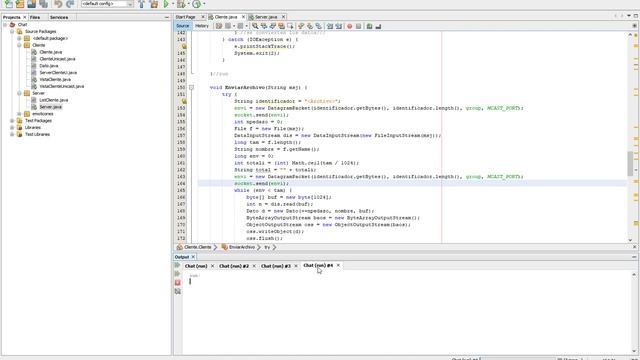Switch to the Services tab
The height and width of the screenshot is (360, 640).
pos(59,17)
